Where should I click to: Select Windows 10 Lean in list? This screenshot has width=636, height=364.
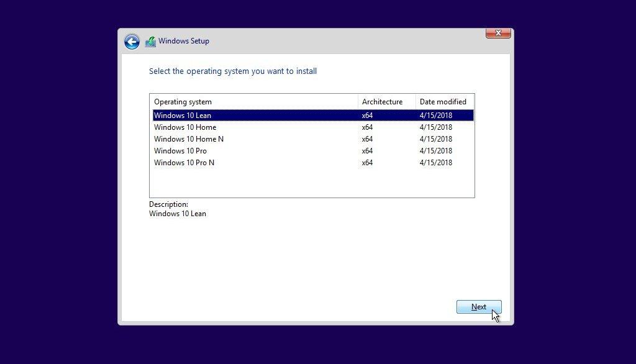(x=313, y=116)
